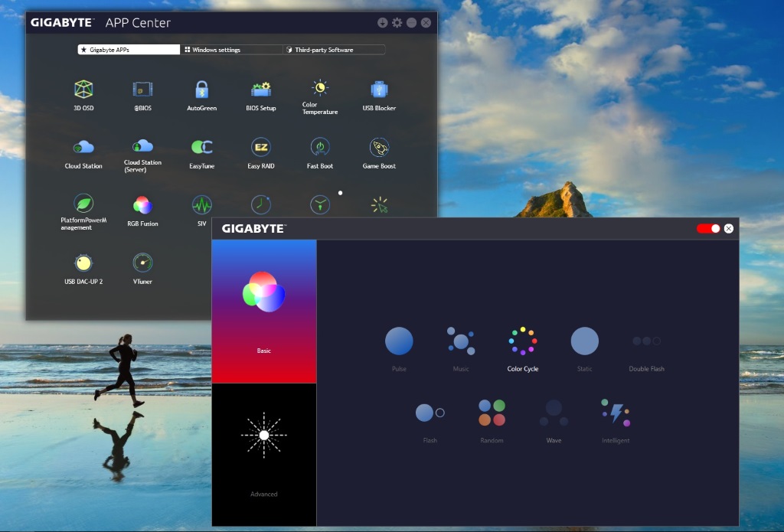Switch to the Gigabyte APPs tab

(x=129, y=50)
